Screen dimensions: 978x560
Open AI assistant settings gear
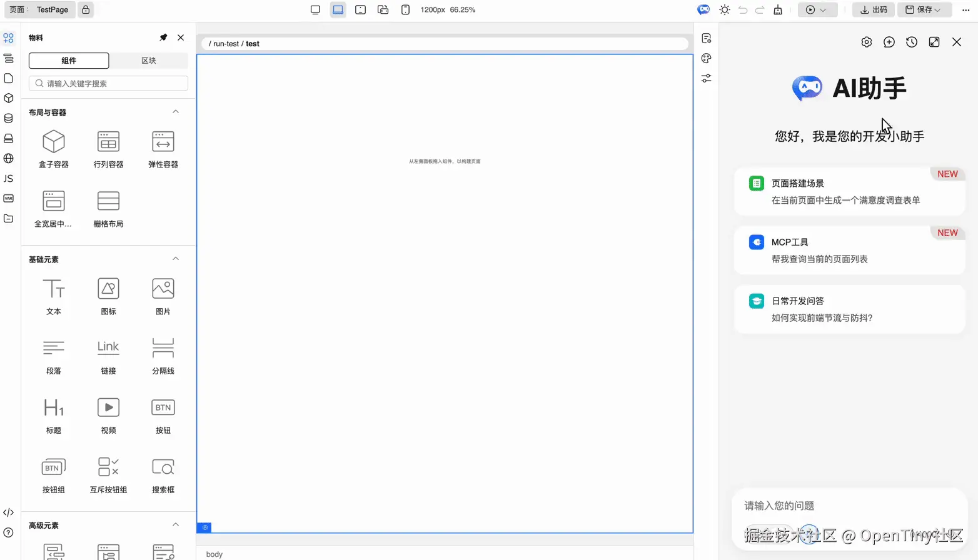pyautogui.click(x=867, y=42)
